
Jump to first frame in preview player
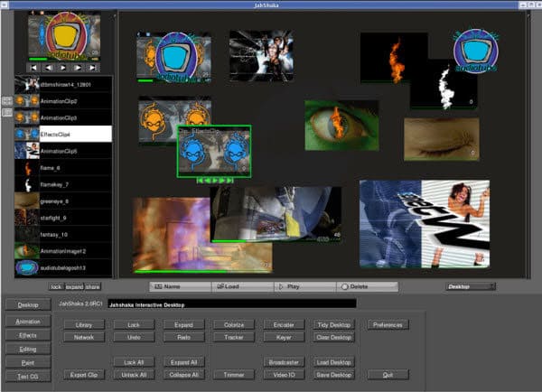[x=33, y=68]
